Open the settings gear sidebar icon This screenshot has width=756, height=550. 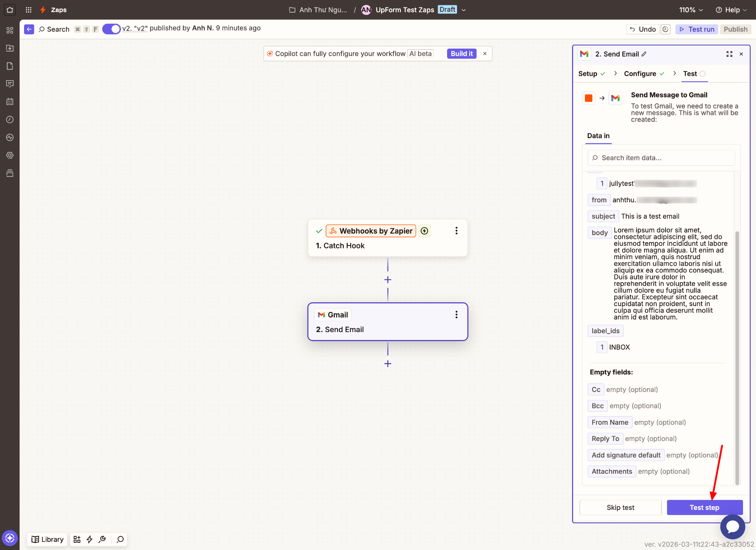click(10, 155)
